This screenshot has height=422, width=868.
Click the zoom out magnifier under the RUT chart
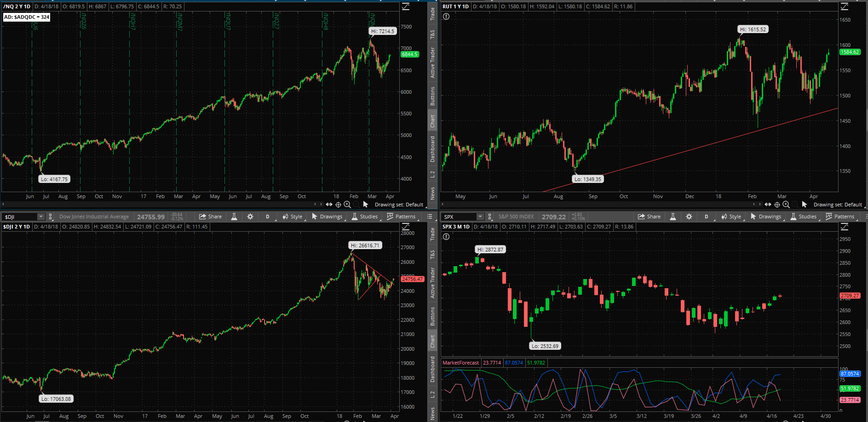pyautogui.click(x=795, y=205)
